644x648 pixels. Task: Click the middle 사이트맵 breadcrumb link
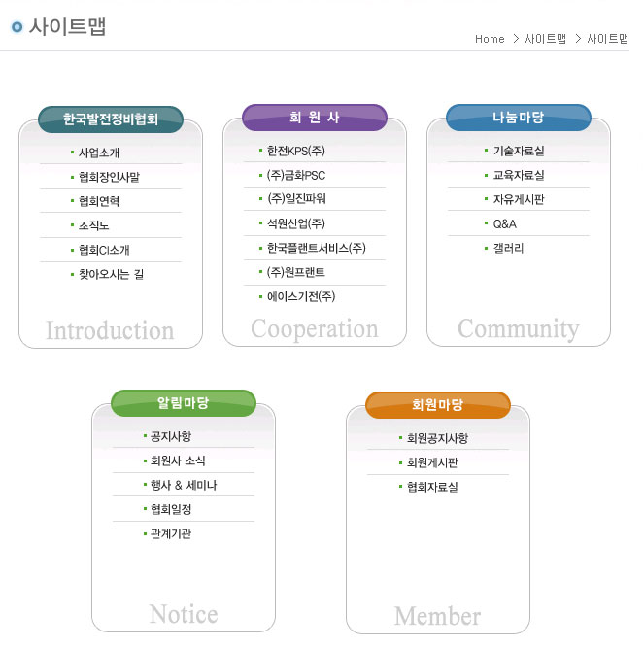(545, 39)
